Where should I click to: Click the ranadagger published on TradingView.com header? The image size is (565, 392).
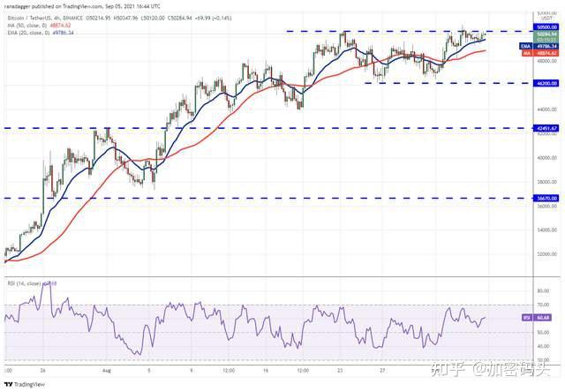82,6
